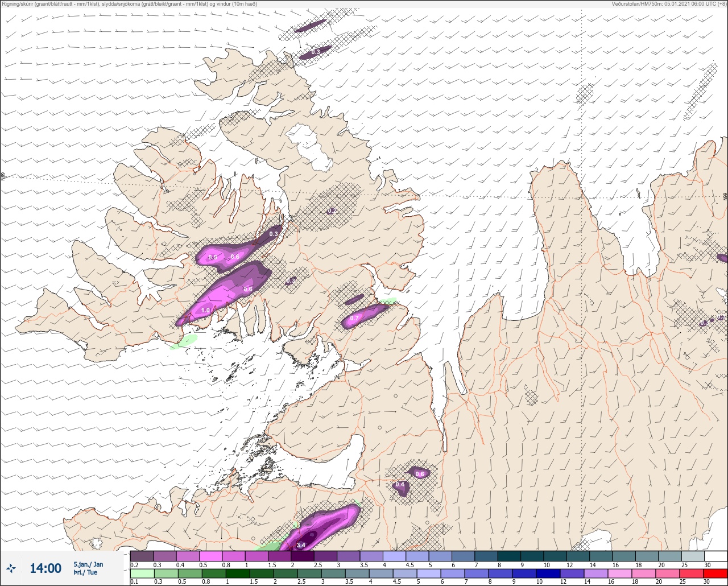
Task: Click the red swatch ending the lower legend row
Action: point(715,573)
